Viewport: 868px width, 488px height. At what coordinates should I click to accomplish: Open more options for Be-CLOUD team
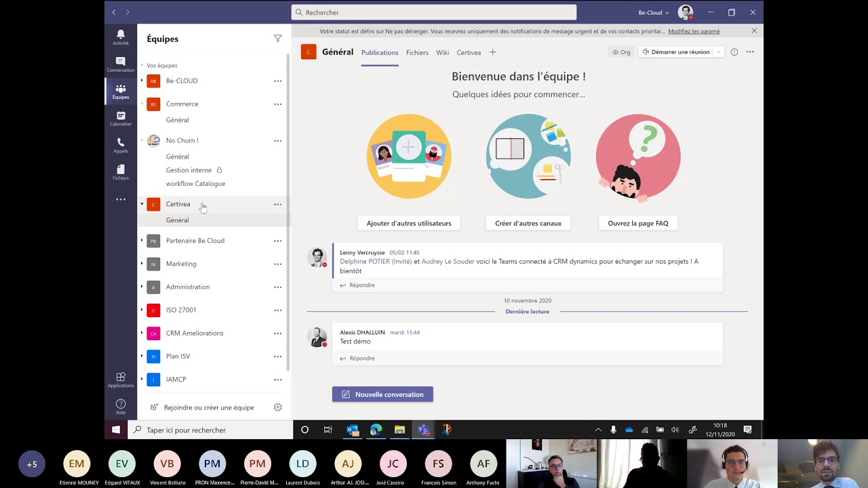pyautogui.click(x=278, y=81)
